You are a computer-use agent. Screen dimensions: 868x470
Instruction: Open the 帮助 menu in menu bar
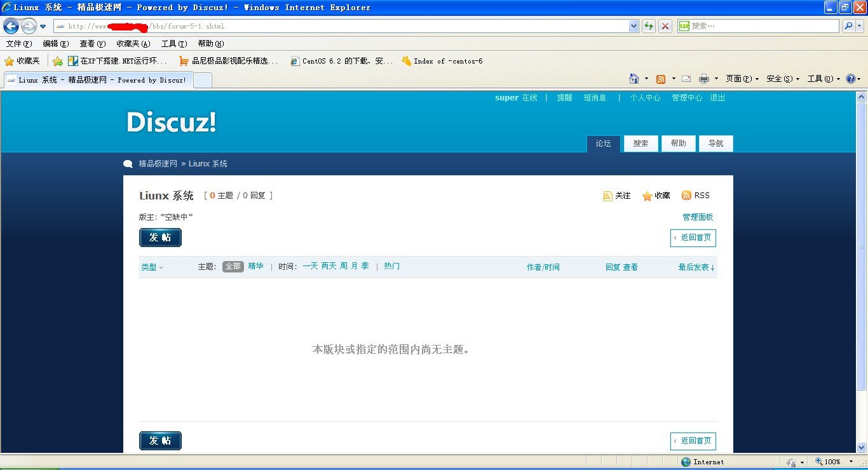click(x=211, y=44)
